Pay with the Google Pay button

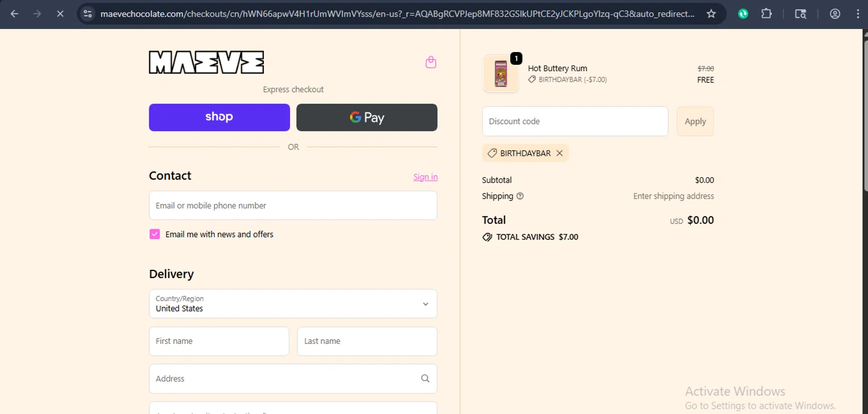coord(367,118)
